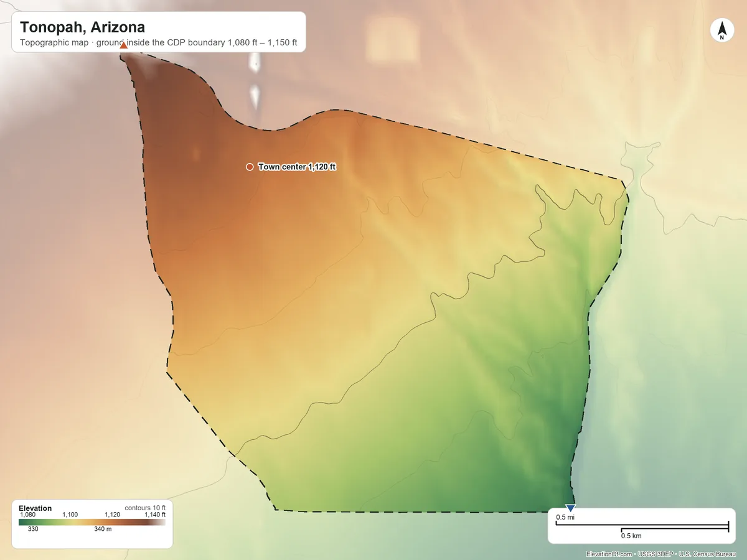Click the scale bar line

[x=642, y=527]
